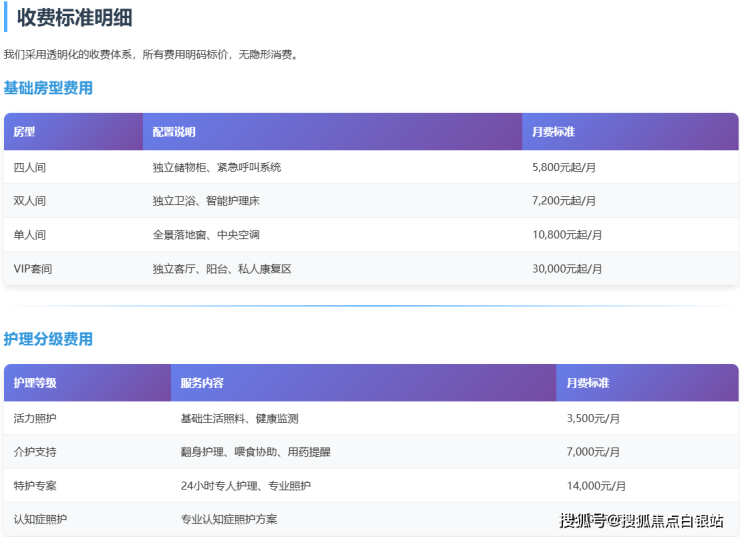Click the 房型 column header

(x=24, y=132)
